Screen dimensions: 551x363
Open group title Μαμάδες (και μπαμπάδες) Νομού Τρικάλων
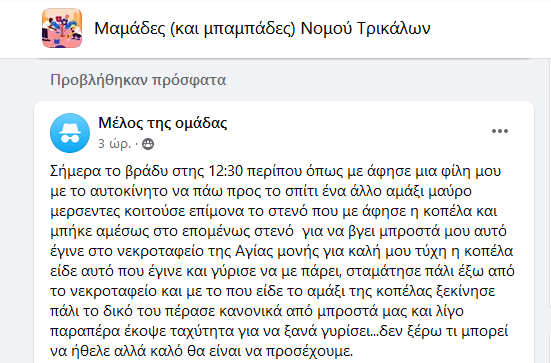tap(262, 29)
